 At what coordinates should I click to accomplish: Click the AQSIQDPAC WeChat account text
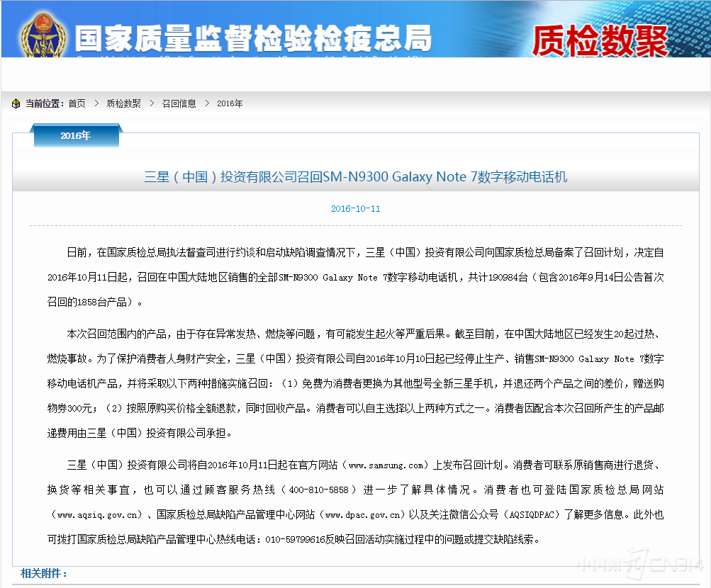532,515
